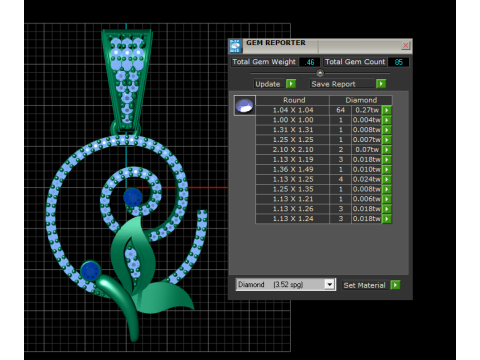Image resolution: width=480 pixels, height=360 pixels.
Task: Click green arrow for 1.13 X 1.26 row
Action: point(387,209)
